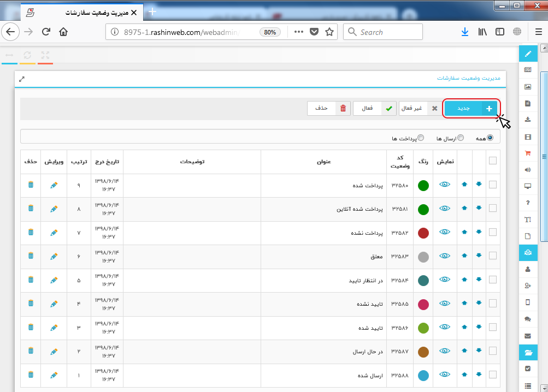Go to browser home page
Image resolution: width=548 pixels, height=392 pixels.
pyautogui.click(x=63, y=32)
